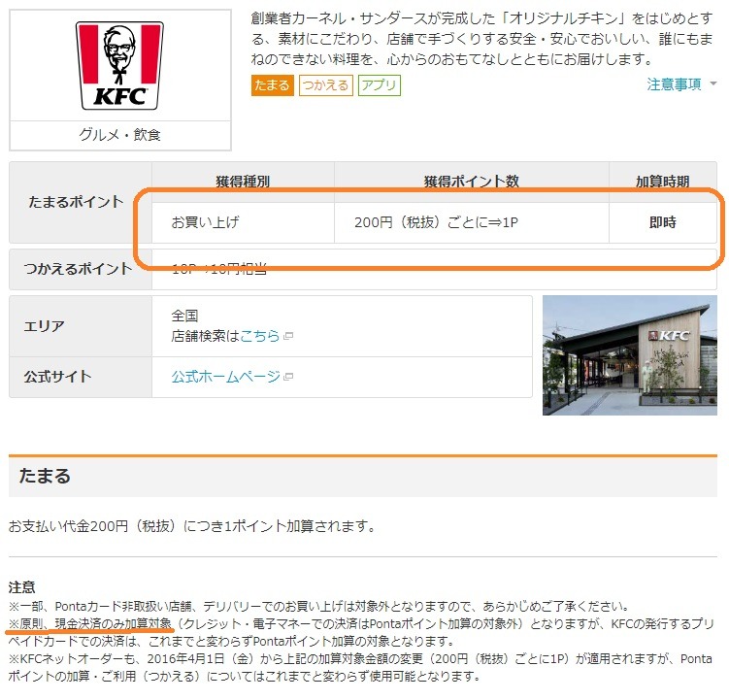Open the こちら store search link
Image resolution: width=729 pixels, height=700 pixels.
[x=260, y=336]
